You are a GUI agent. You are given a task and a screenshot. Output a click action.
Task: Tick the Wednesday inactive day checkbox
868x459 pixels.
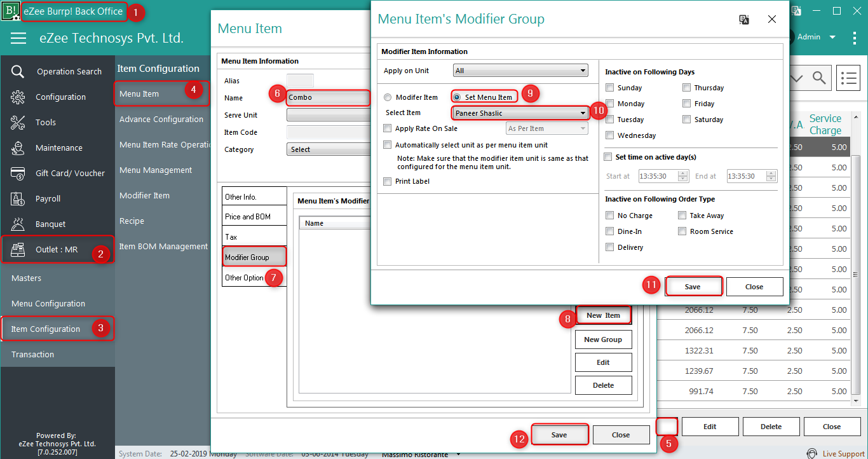tap(610, 135)
